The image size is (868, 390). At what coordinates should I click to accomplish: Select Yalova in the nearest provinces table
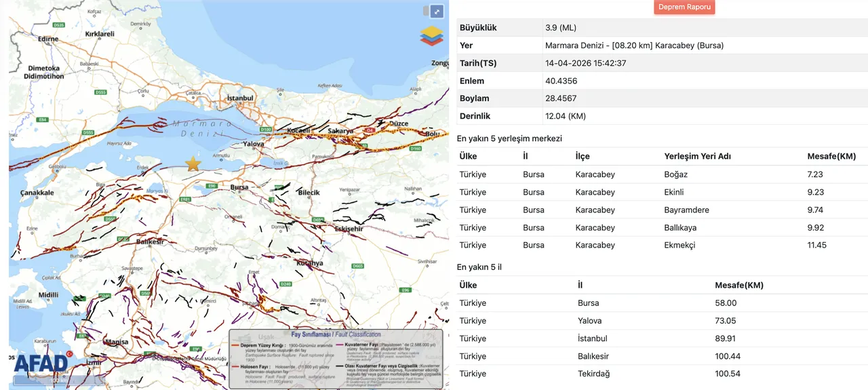tap(590, 321)
